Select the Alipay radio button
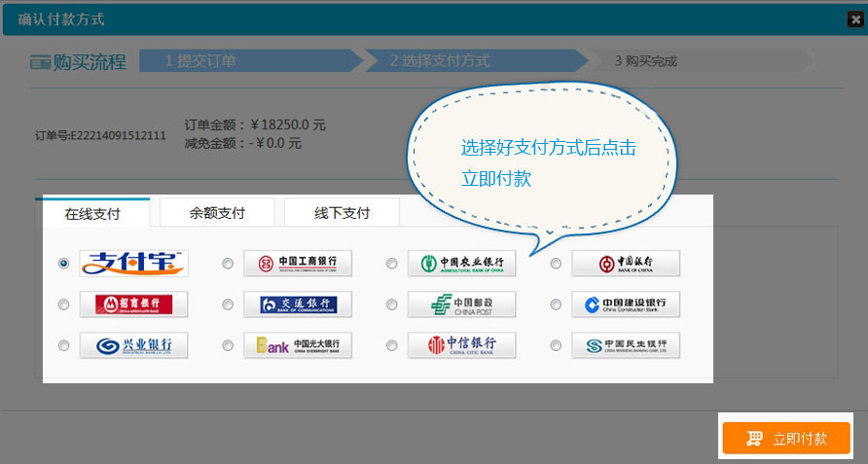Image resolution: width=868 pixels, height=464 pixels. click(x=64, y=264)
